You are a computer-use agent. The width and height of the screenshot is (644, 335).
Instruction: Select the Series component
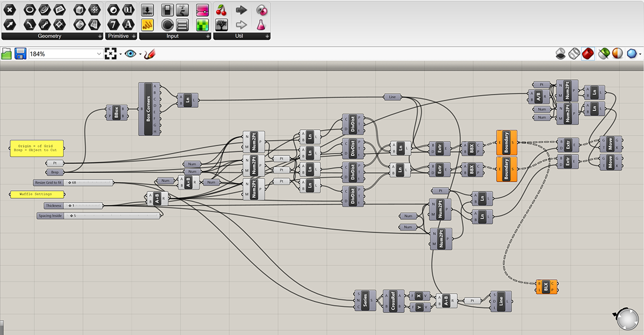coord(365,300)
